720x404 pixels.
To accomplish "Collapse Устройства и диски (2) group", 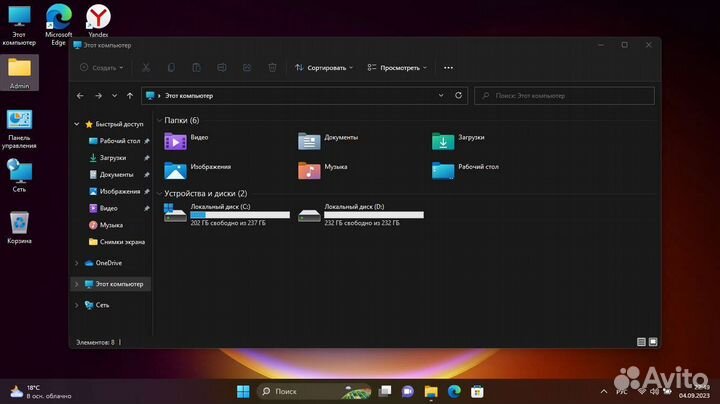I will tap(159, 193).
